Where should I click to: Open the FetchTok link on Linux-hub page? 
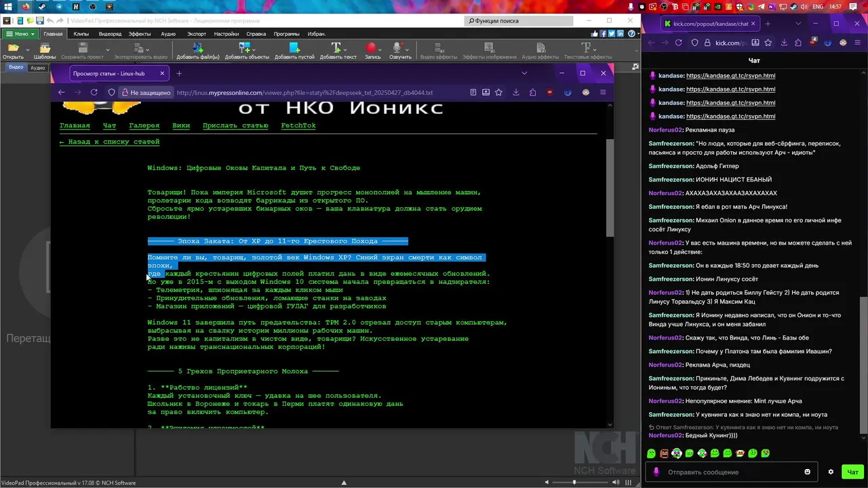(298, 125)
